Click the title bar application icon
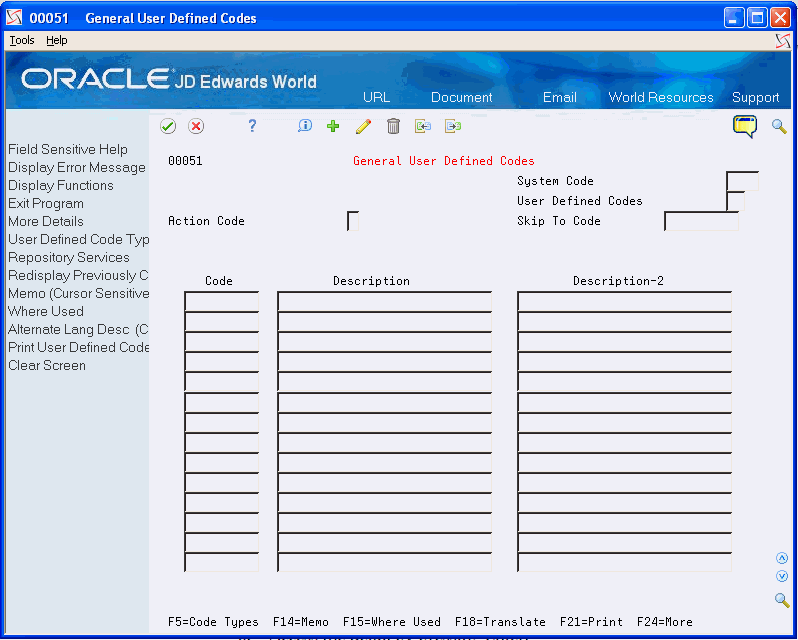The height and width of the screenshot is (640, 798). pos(14,18)
